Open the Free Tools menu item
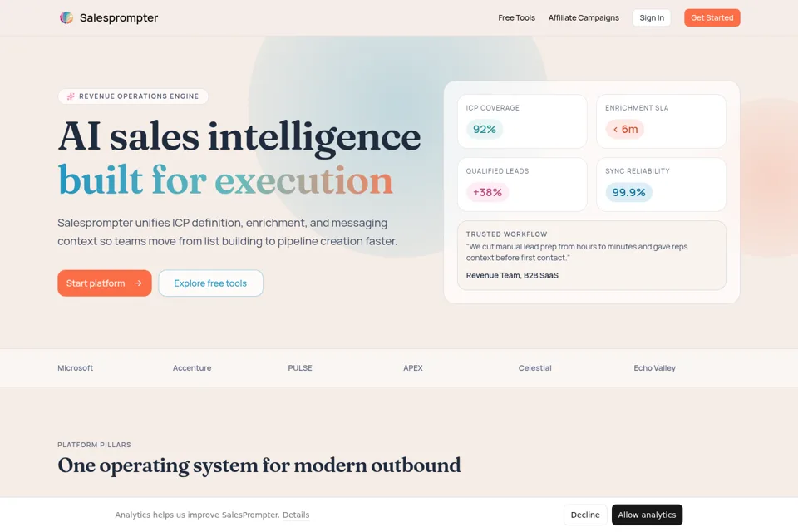This screenshot has height=532, width=798. coord(516,17)
